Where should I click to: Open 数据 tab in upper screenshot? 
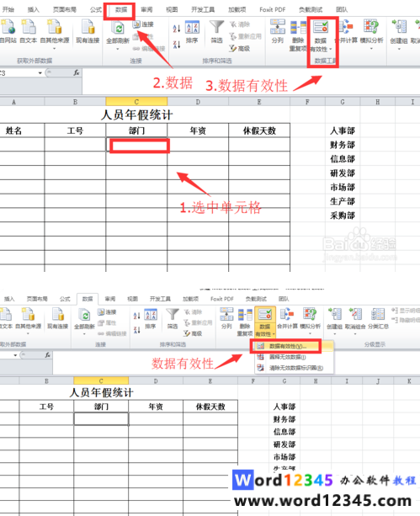(x=121, y=10)
